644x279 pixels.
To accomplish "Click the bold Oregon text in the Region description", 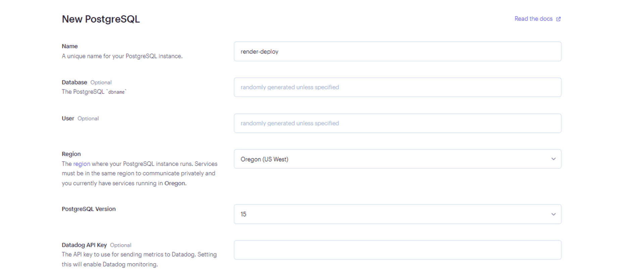I will [175, 183].
